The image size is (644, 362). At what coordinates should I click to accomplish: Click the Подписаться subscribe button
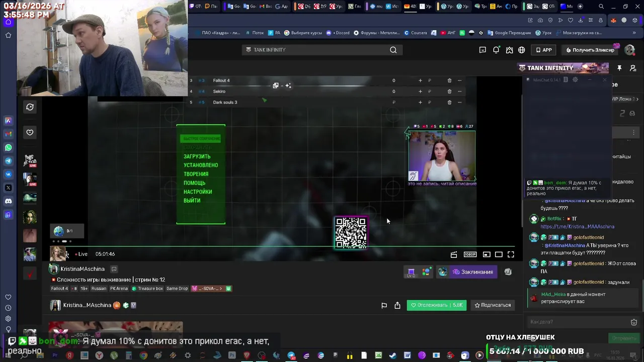pyautogui.click(x=493, y=305)
